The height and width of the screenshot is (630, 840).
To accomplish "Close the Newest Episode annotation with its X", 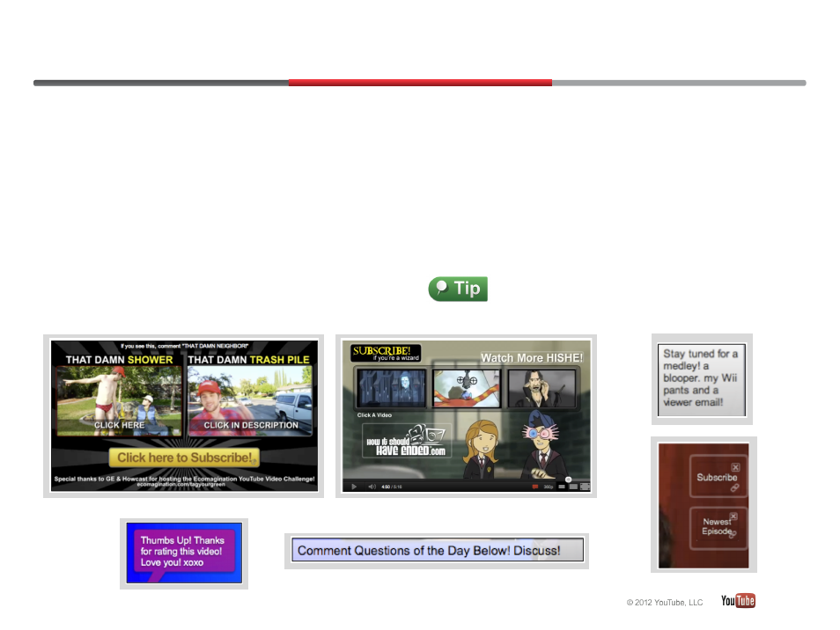I will pos(733,516).
